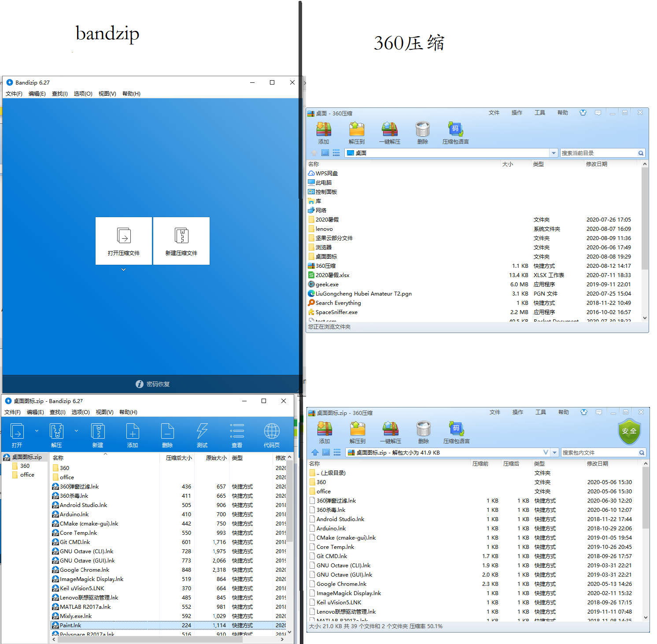This screenshot has height=644, width=657.
Task: Click feedback message icon in 桌面 - 360压缩 title bar
Action: click(x=598, y=113)
